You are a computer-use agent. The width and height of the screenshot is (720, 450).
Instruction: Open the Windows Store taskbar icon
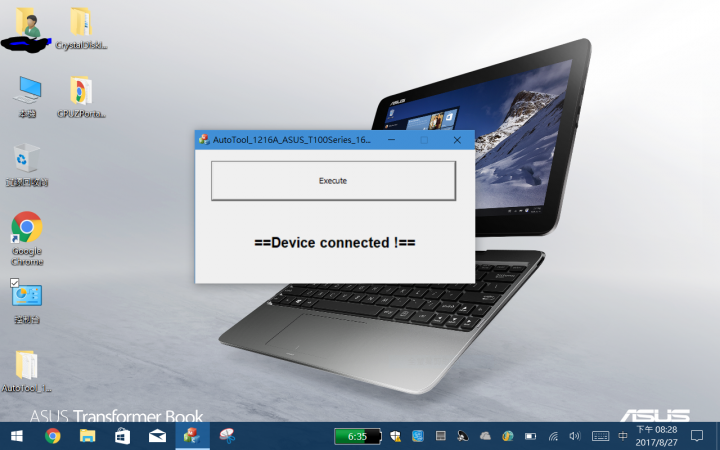tap(122, 436)
